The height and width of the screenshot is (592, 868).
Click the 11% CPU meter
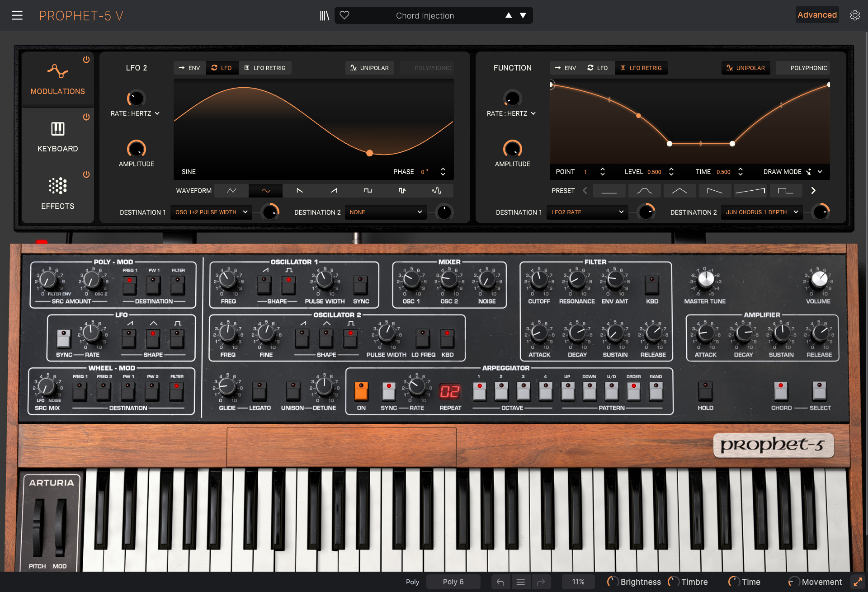coord(578,582)
